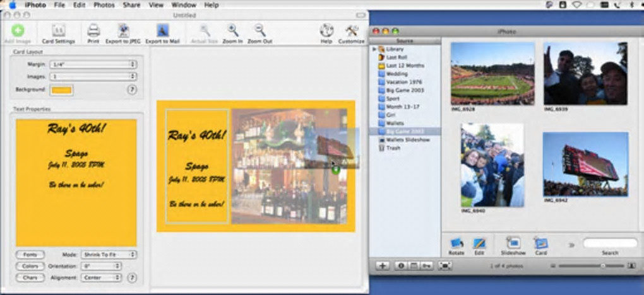Image resolution: width=644 pixels, height=295 pixels.
Task: Click the Zoom In magnifier
Action: [x=233, y=30]
